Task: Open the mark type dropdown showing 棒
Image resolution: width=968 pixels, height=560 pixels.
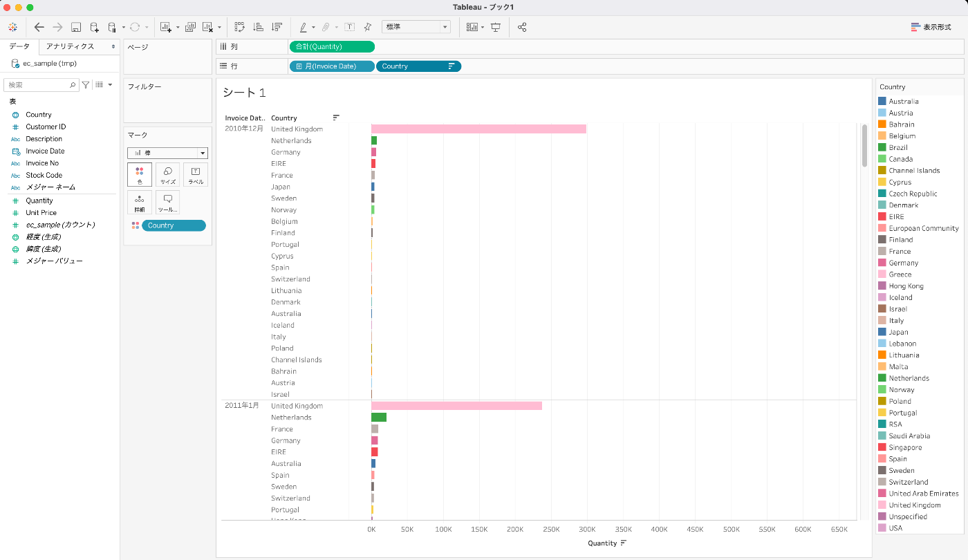Action: coord(168,153)
